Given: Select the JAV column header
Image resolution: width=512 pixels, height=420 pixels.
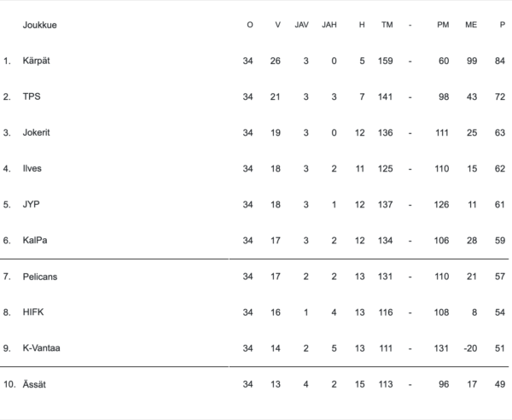Looking at the screenshot, I should pos(301,25).
